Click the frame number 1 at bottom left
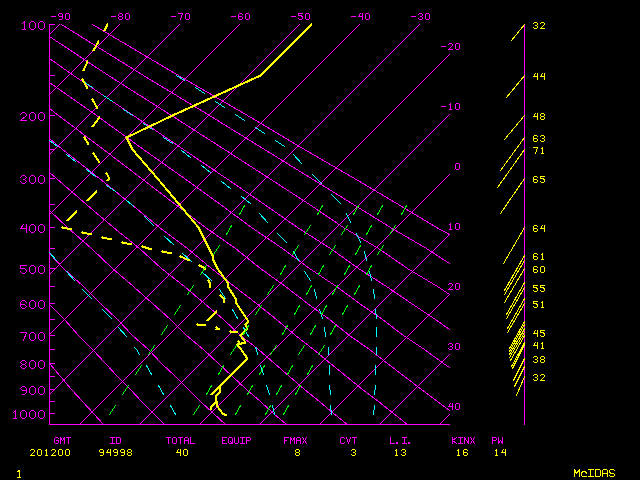This screenshot has width=640, height=480. pos(19,472)
